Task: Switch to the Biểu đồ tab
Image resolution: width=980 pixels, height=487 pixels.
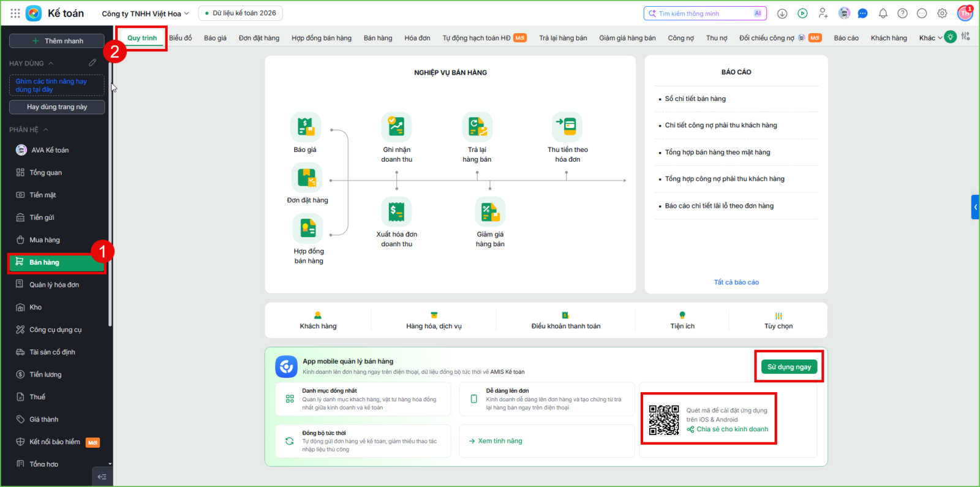Action: (180, 38)
